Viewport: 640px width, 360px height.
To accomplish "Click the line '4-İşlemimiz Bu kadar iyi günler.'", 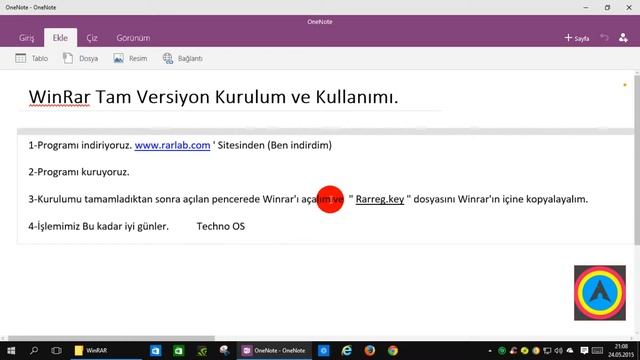I will [x=98, y=227].
